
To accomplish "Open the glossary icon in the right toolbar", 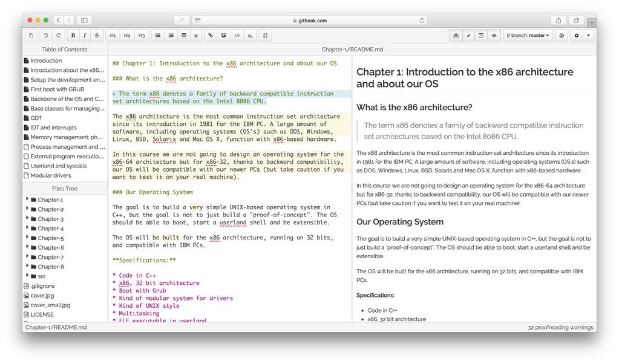I will tap(456, 36).
